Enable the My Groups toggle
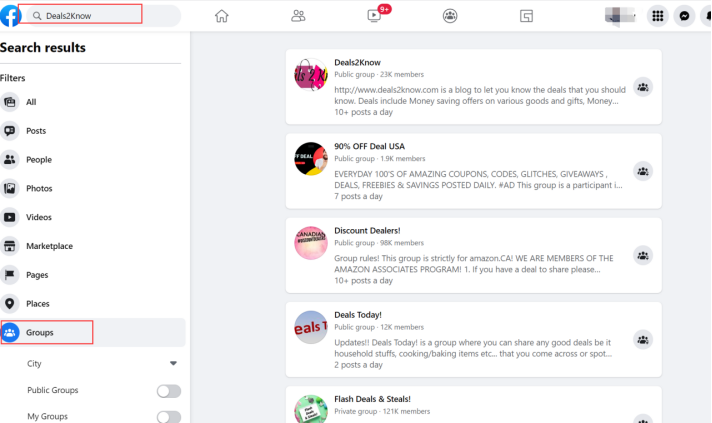 (x=169, y=417)
